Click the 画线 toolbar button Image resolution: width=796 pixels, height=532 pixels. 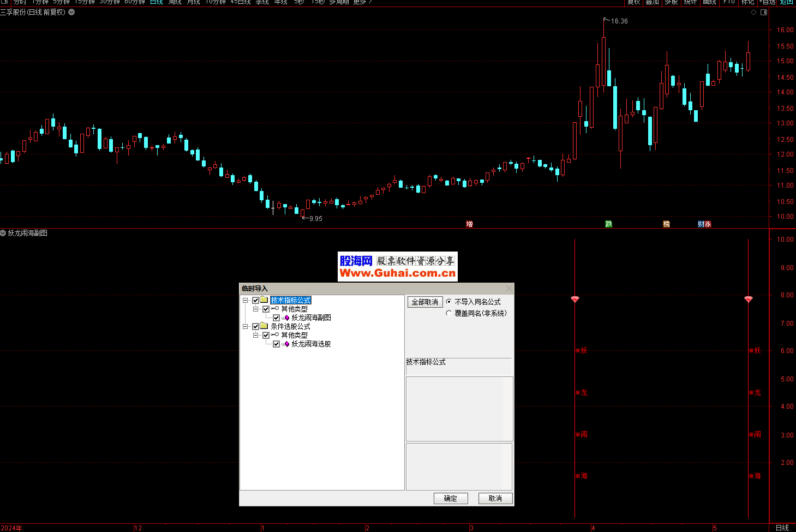[x=709, y=2]
